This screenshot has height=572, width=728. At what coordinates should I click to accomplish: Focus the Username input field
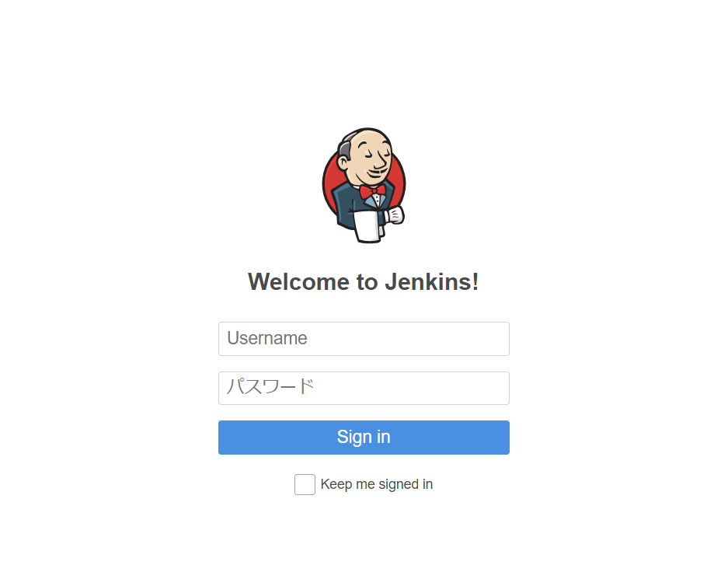[x=364, y=339]
